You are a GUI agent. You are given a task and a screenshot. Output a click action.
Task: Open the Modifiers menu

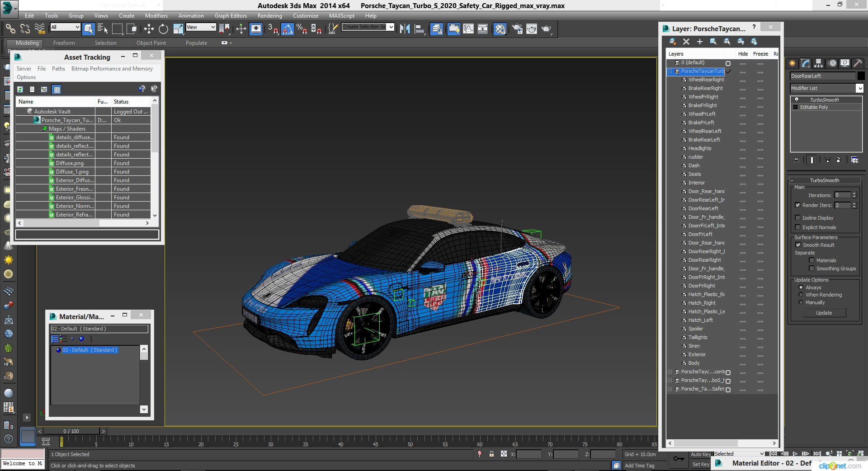[x=156, y=15]
